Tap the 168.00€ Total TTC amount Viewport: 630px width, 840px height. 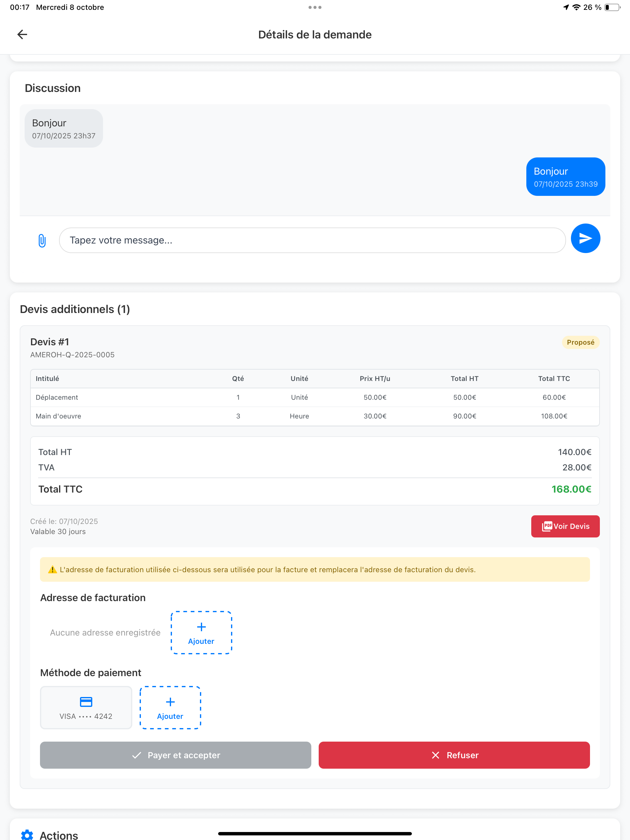[x=571, y=489]
